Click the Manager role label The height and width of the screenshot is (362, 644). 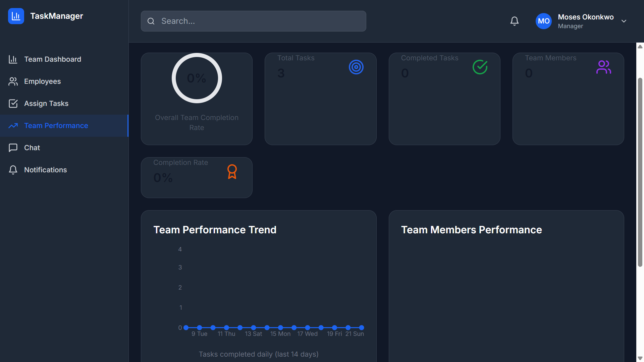(571, 26)
